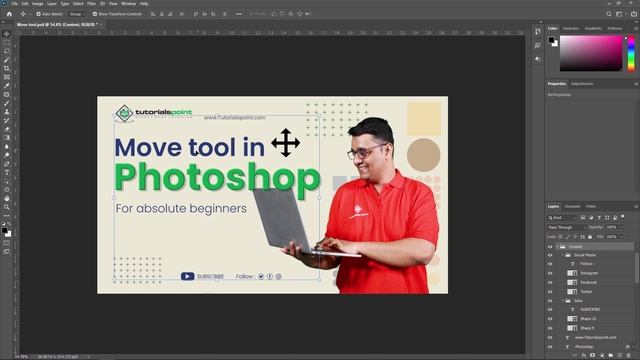Viewport: 640px width, 360px height.
Task: Collapse the Content group arrow
Action: (557, 247)
